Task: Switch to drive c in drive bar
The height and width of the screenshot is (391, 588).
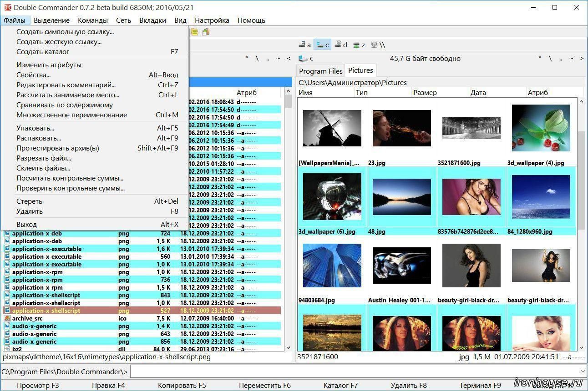Action: click(x=323, y=45)
